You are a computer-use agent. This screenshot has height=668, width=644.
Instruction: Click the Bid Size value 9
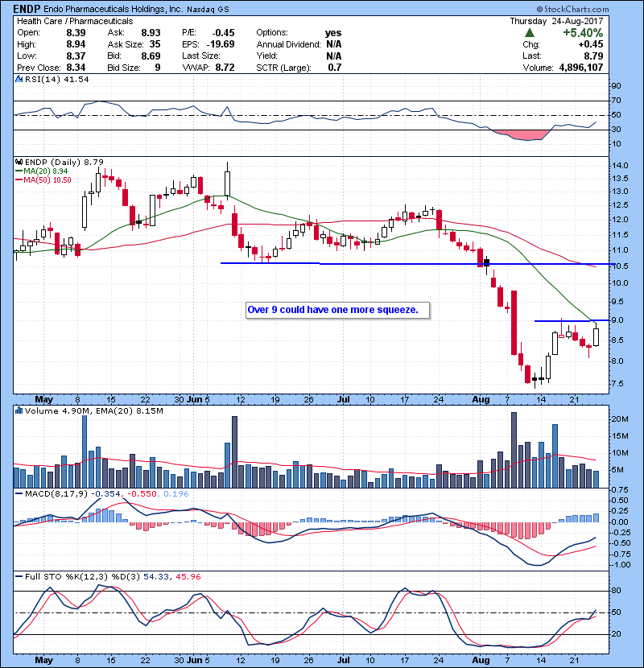tap(158, 68)
